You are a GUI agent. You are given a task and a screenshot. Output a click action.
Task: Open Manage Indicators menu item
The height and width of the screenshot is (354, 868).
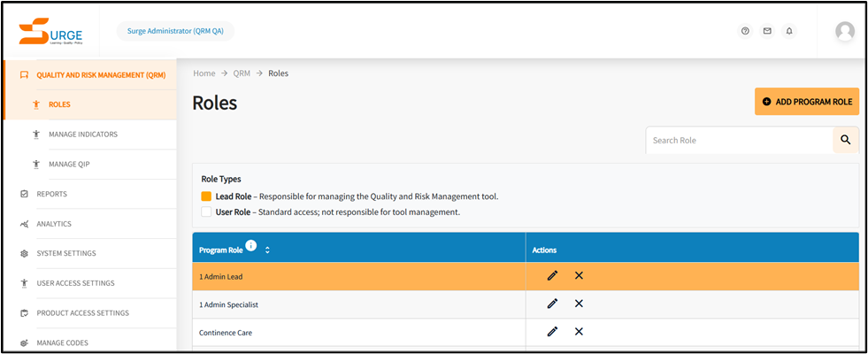[82, 135]
